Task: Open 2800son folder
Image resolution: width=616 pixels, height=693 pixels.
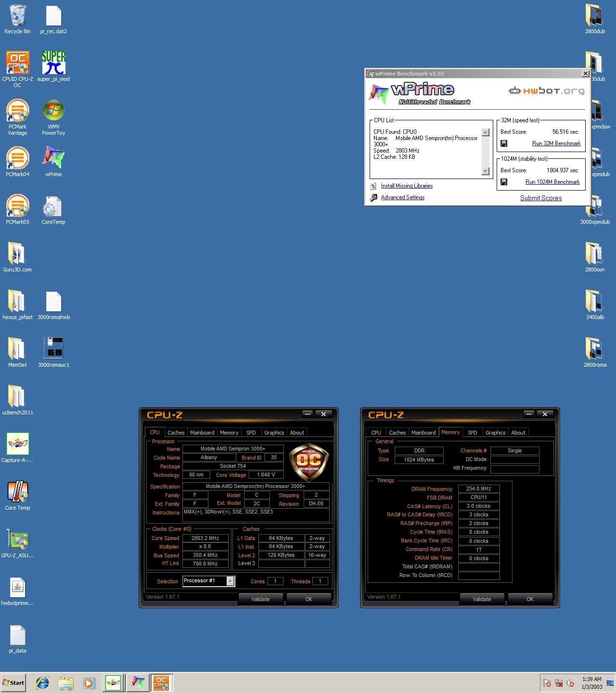Action: pyautogui.click(x=595, y=257)
